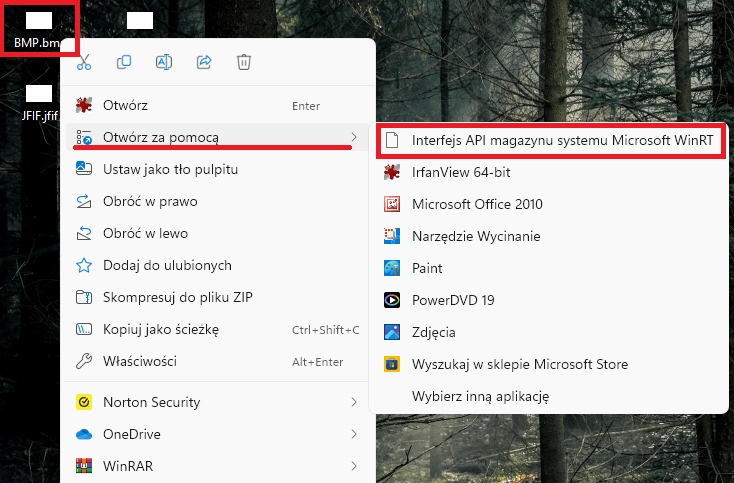Click the OneDrive cloud icon
The height and width of the screenshot is (483, 734).
(x=84, y=434)
